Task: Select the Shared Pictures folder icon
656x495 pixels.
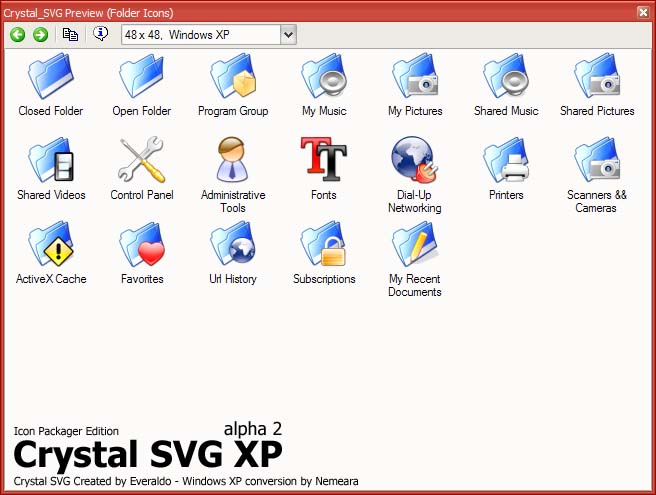Action: [x=597, y=75]
